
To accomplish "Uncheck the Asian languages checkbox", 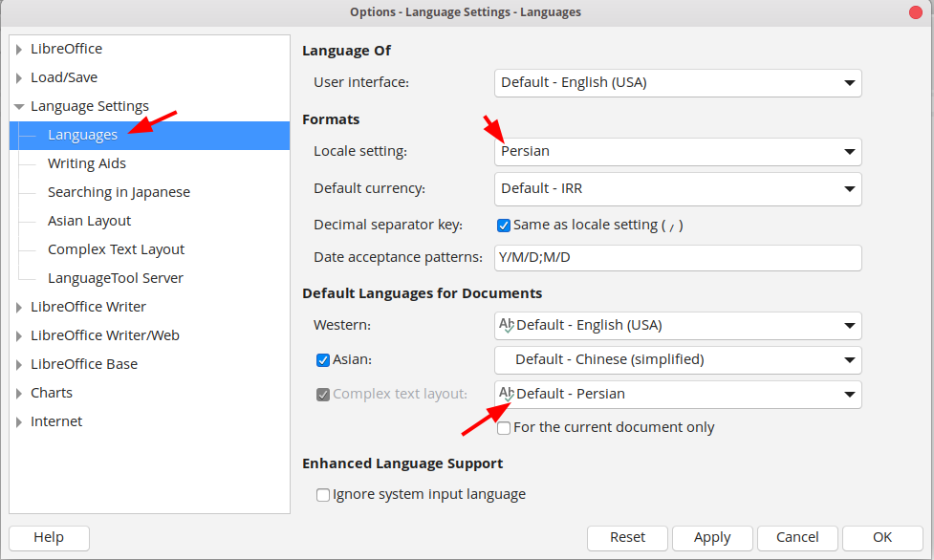I will tap(323, 360).
